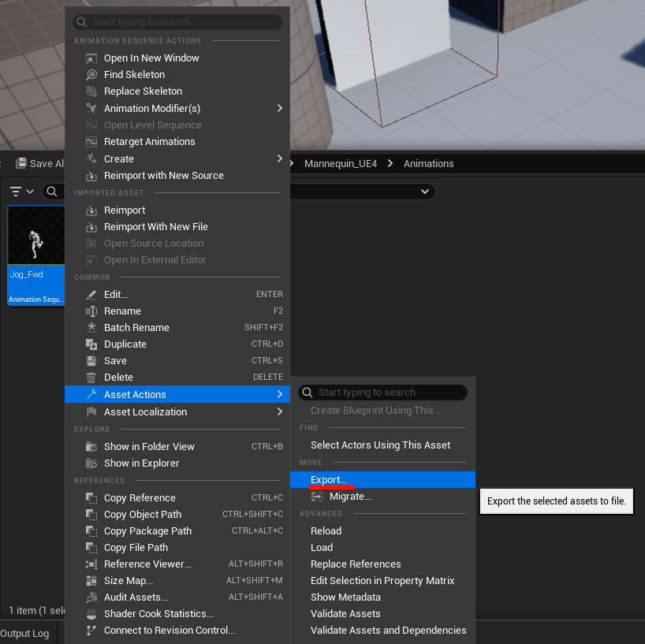This screenshot has width=645, height=644.
Task: Click the Find Skeleton icon
Action: point(91,75)
